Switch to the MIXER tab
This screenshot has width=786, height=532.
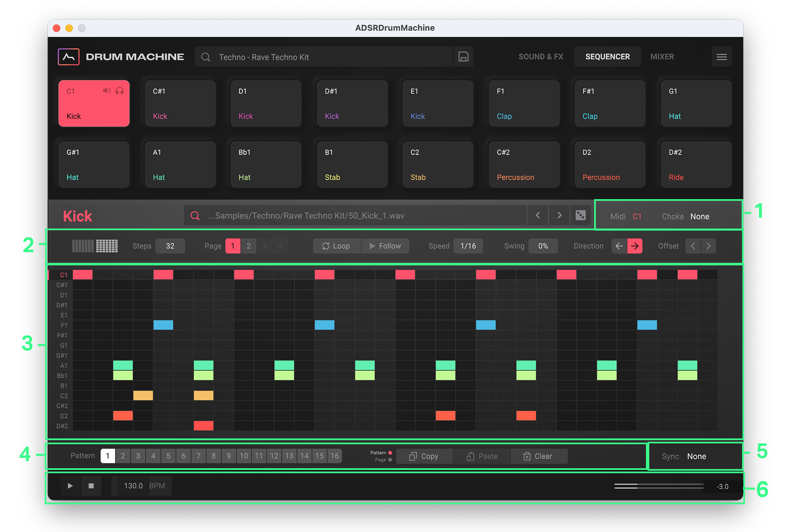click(662, 57)
